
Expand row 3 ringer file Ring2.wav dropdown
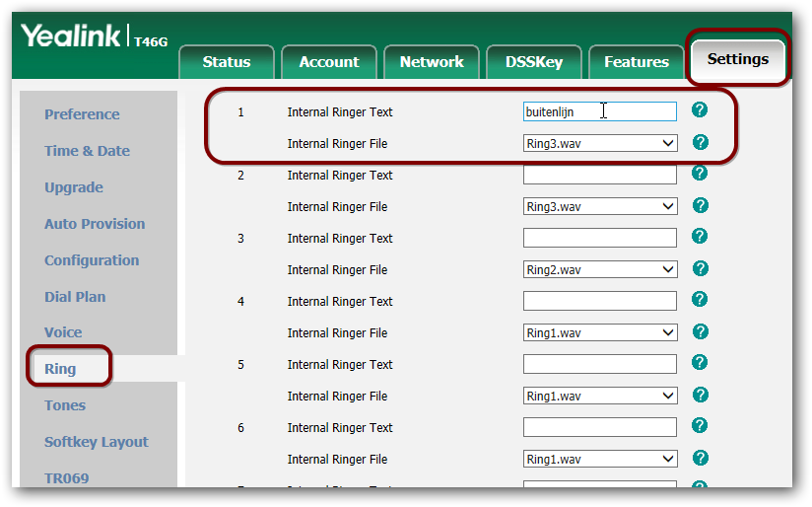pyautogui.click(x=599, y=270)
